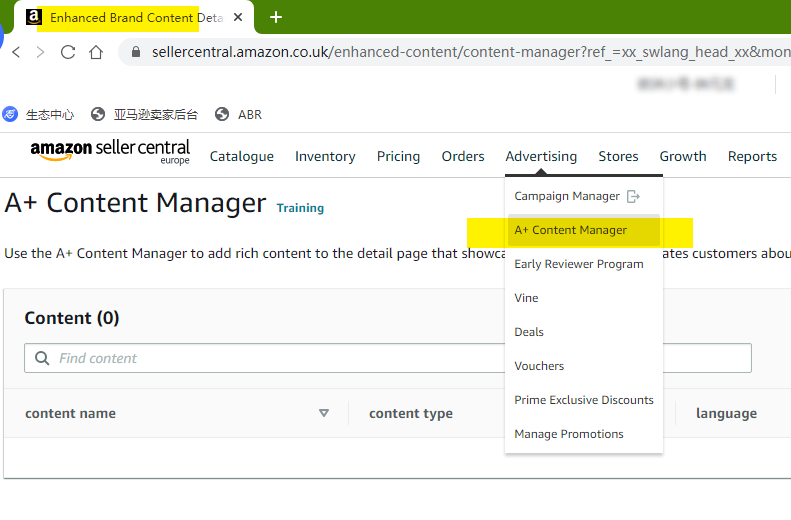Click the browser back arrow
This screenshot has height=520, width=791.
coord(16,52)
